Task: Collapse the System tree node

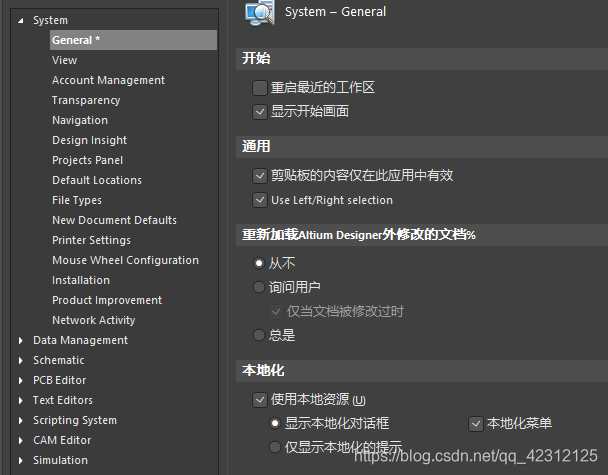Action: [21, 21]
